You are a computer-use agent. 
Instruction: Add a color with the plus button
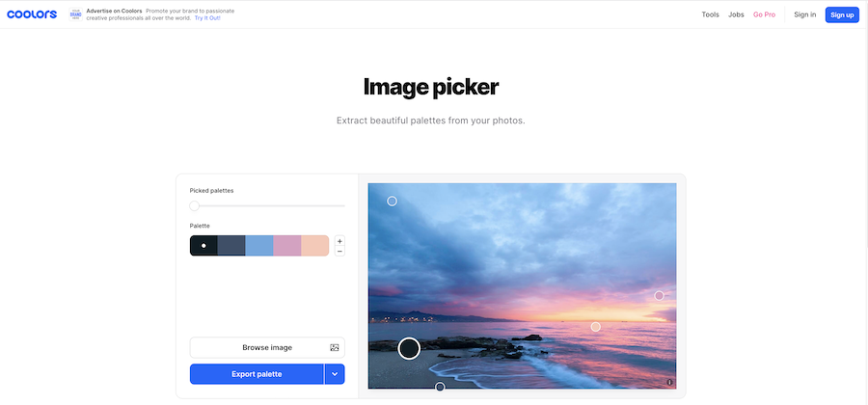click(339, 241)
